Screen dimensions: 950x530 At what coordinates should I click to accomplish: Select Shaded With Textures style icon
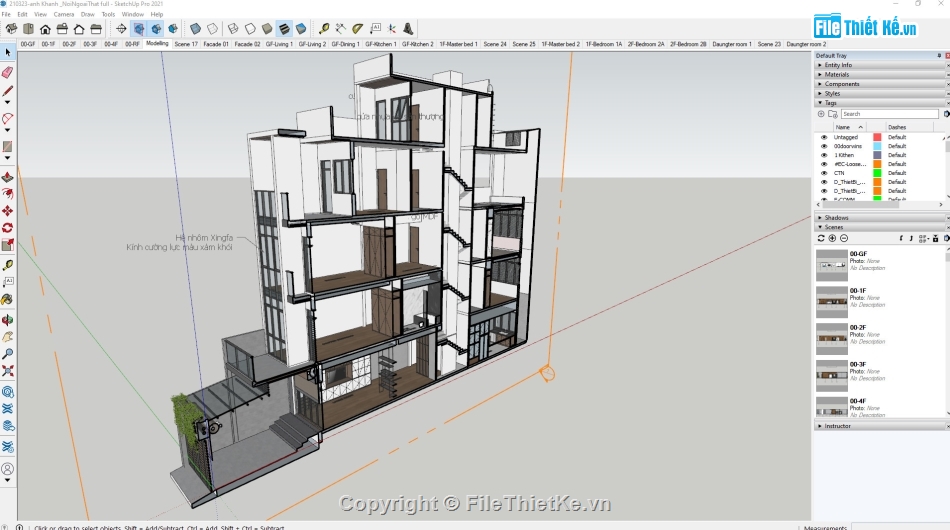coord(284,28)
